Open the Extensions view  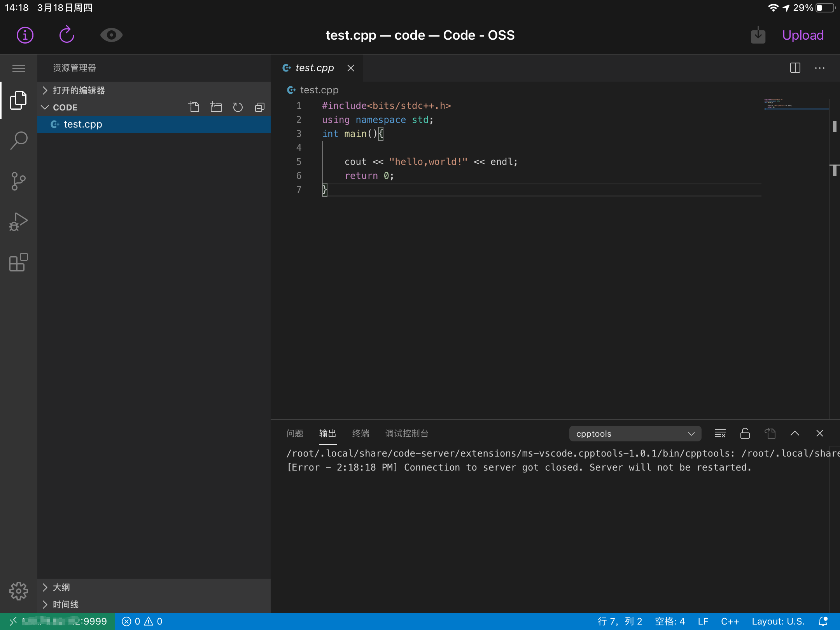coord(18,262)
